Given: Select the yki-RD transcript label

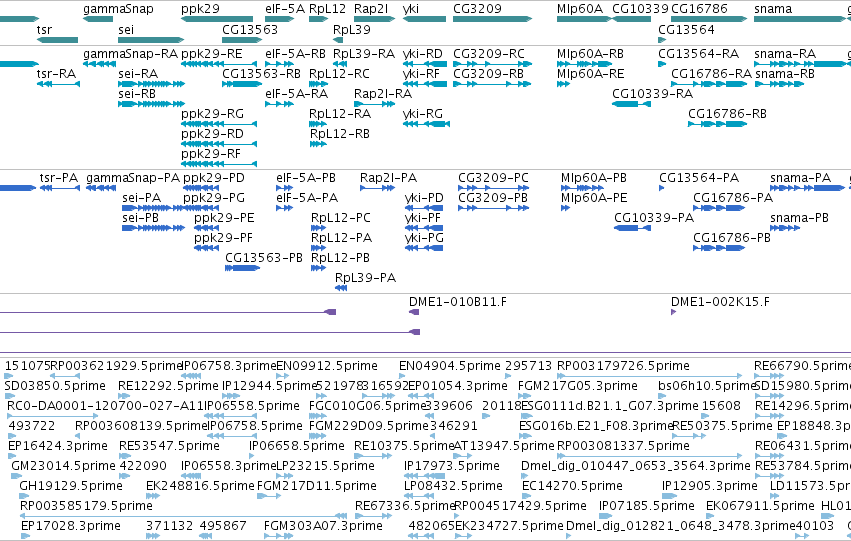Looking at the screenshot, I should pyautogui.click(x=423, y=54).
